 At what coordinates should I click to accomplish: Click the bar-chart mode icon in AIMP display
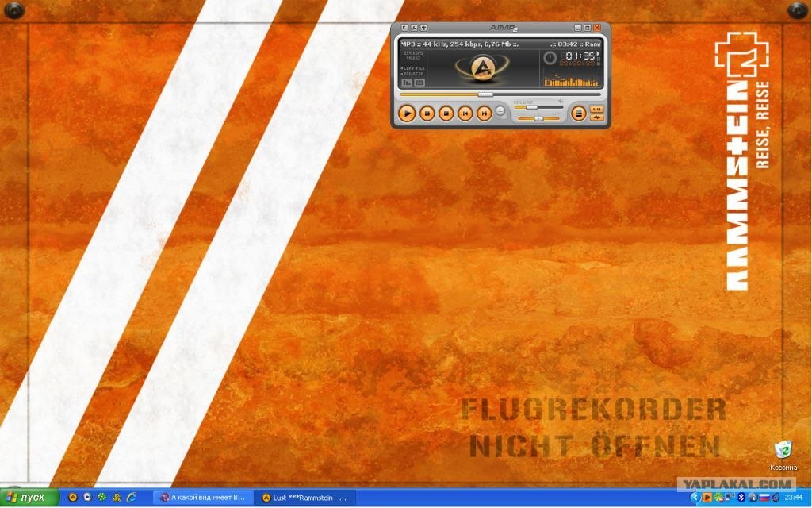tap(407, 83)
